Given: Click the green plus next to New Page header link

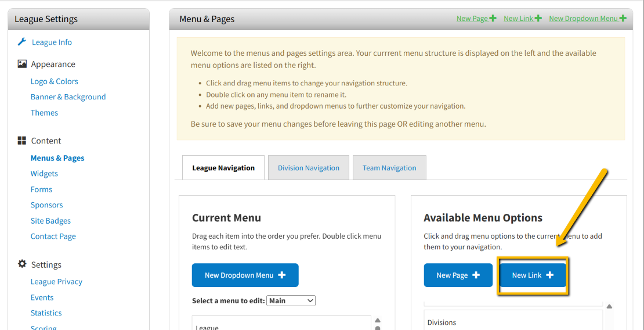Looking at the screenshot, I should (493, 18).
